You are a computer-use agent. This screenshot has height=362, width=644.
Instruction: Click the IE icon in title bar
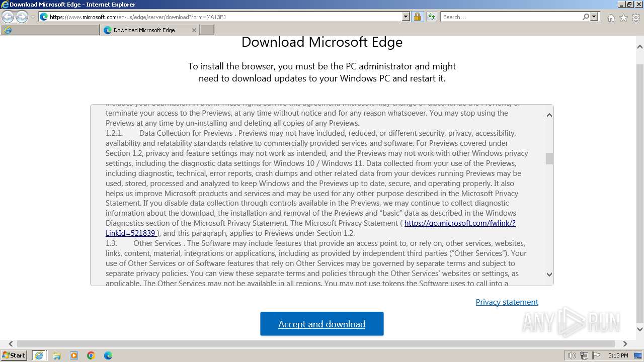pyautogui.click(x=5, y=5)
